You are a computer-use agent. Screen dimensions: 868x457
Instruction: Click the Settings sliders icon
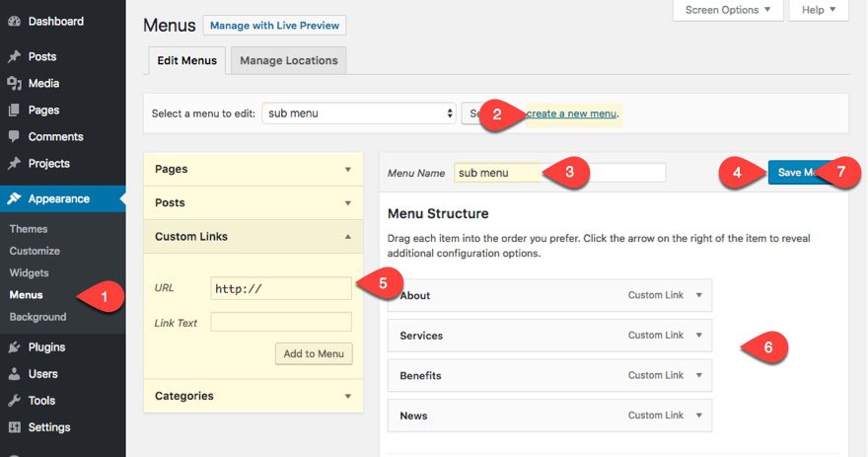[14, 427]
